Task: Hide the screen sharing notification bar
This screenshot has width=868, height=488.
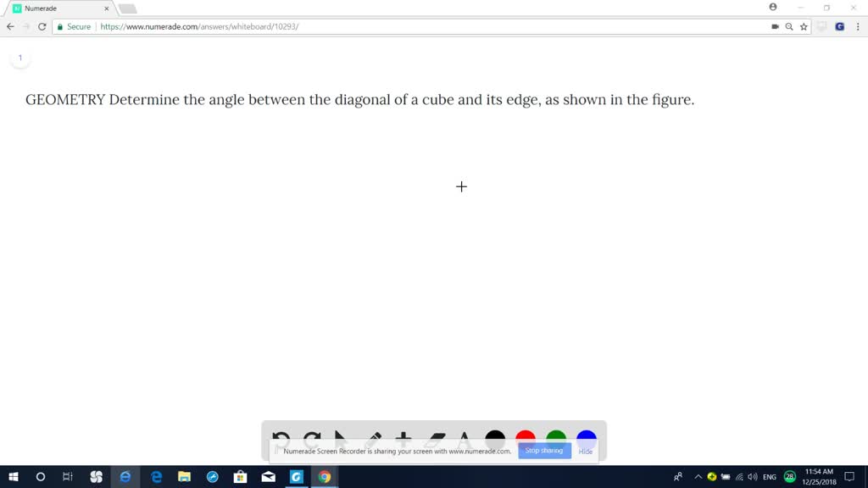Action: 585,451
